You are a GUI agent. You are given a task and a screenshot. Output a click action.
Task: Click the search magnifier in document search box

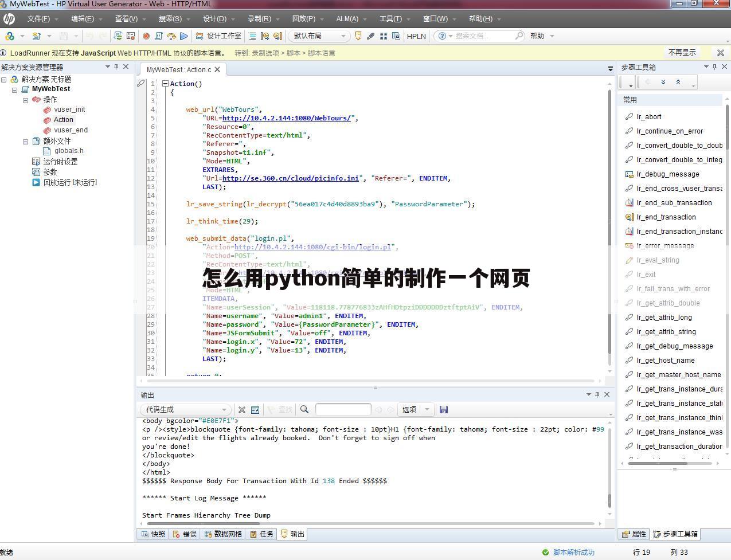519,36
